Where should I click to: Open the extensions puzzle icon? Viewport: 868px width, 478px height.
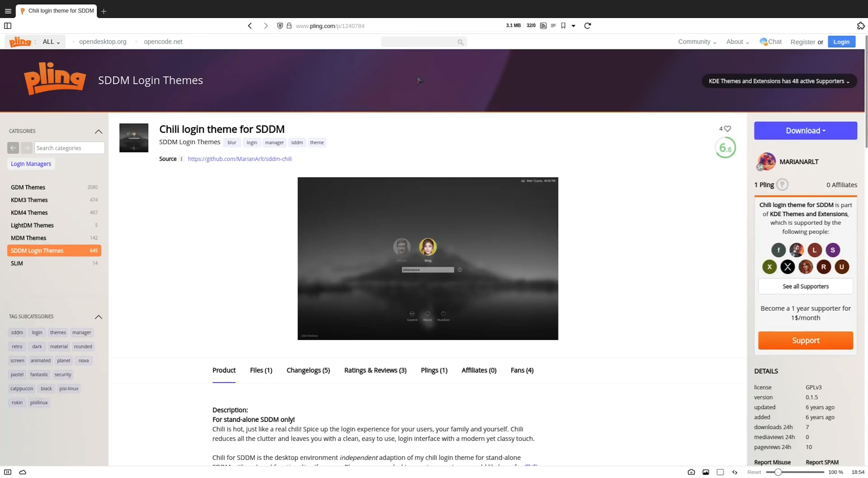pos(861,26)
